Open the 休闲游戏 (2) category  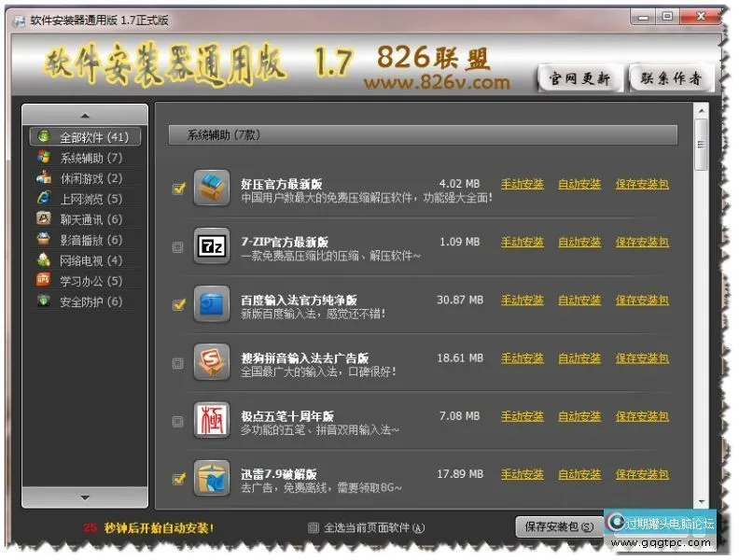[x=85, y=178]
